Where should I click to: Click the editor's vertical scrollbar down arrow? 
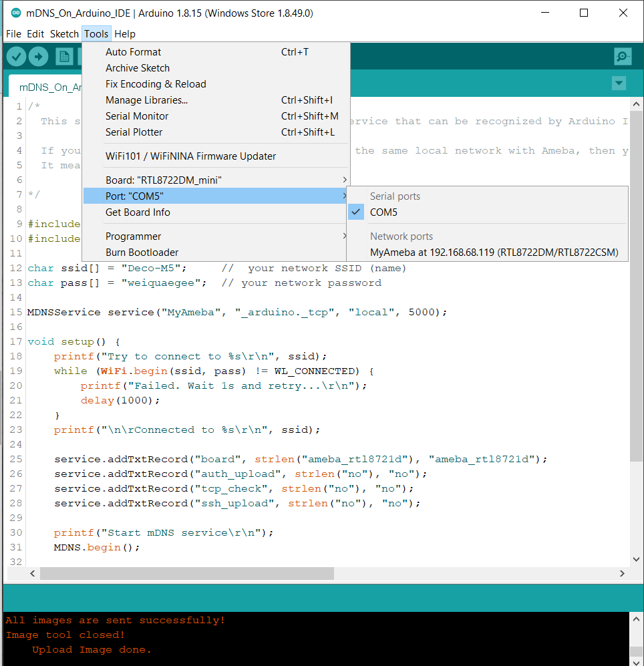click(636, 559)
